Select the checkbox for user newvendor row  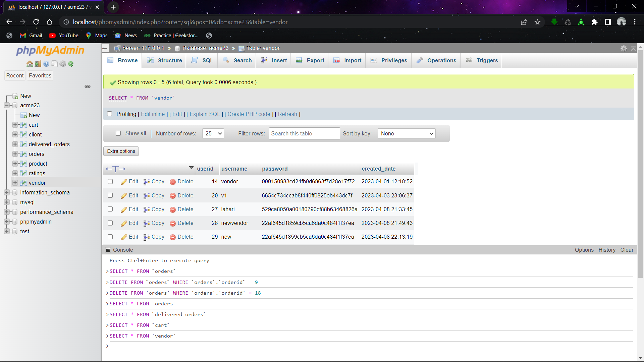(x=110, y=223)
